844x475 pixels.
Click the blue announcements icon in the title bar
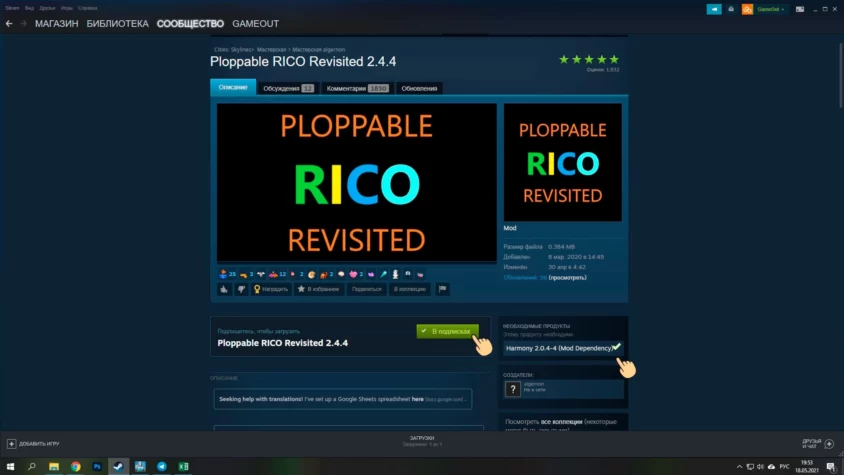tap(714, 9)
